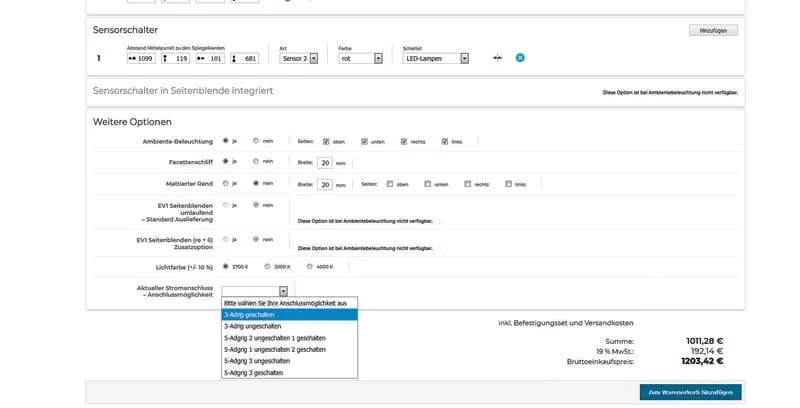Click Hinzufügen to add a sensor switch
This screenshot has height=408, width=800.
(x=714, y=30)
